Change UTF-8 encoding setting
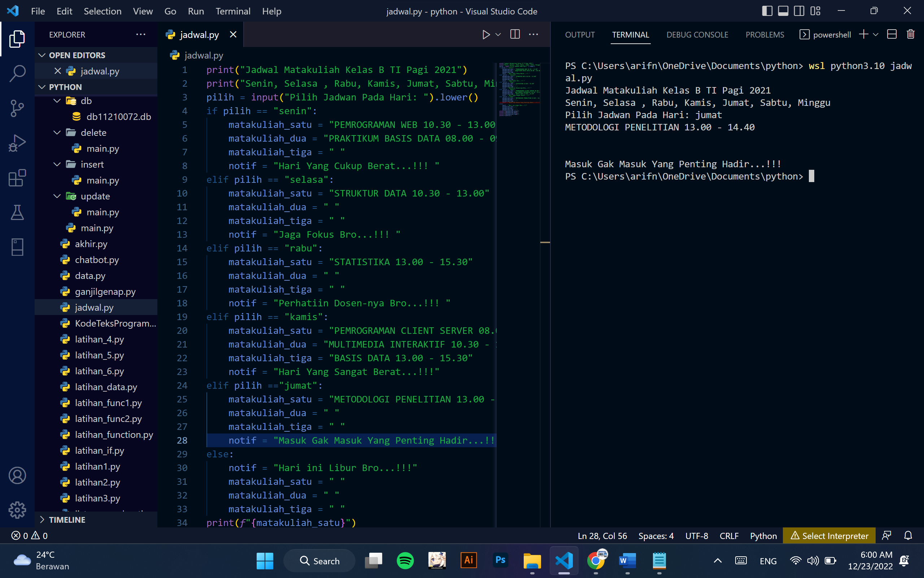The height and width of the screenshot is (578, 924). pyautogui.click(x=697, y=536)
